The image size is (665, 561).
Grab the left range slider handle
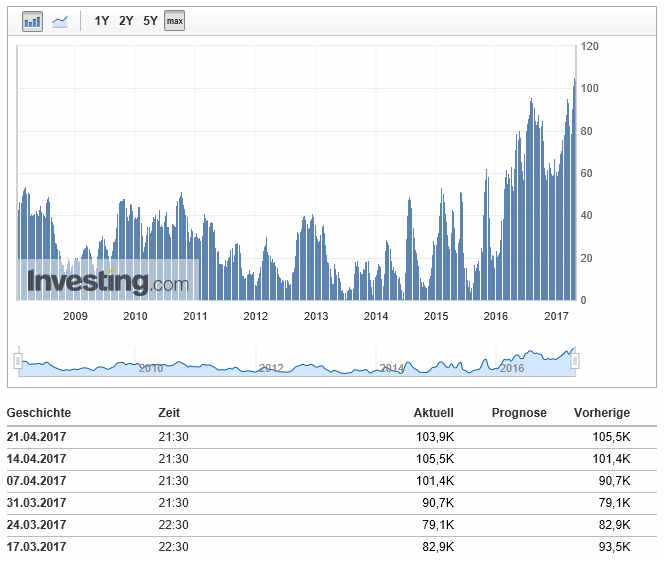18,361
